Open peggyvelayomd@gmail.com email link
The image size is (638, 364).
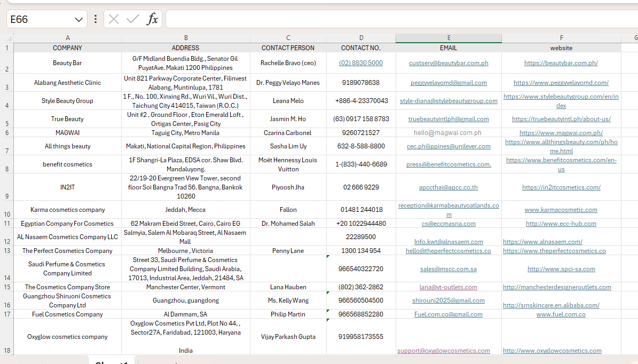click(448, 83)
